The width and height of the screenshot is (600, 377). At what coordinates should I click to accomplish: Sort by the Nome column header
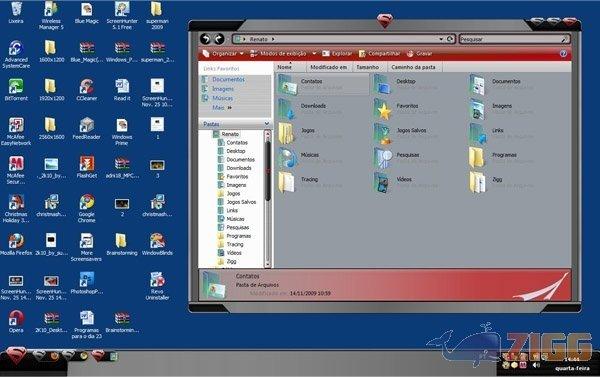290,67
